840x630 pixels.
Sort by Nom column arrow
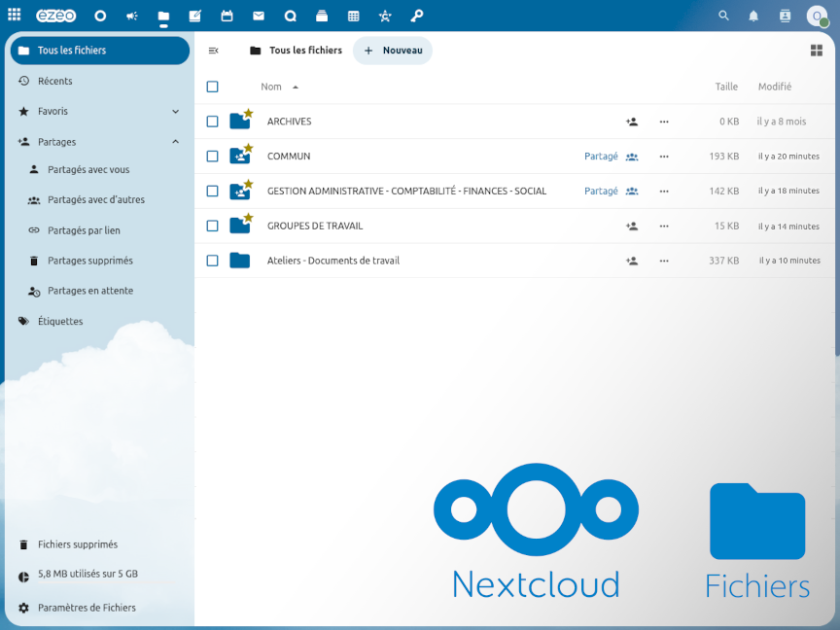click(x=296, y=87)
